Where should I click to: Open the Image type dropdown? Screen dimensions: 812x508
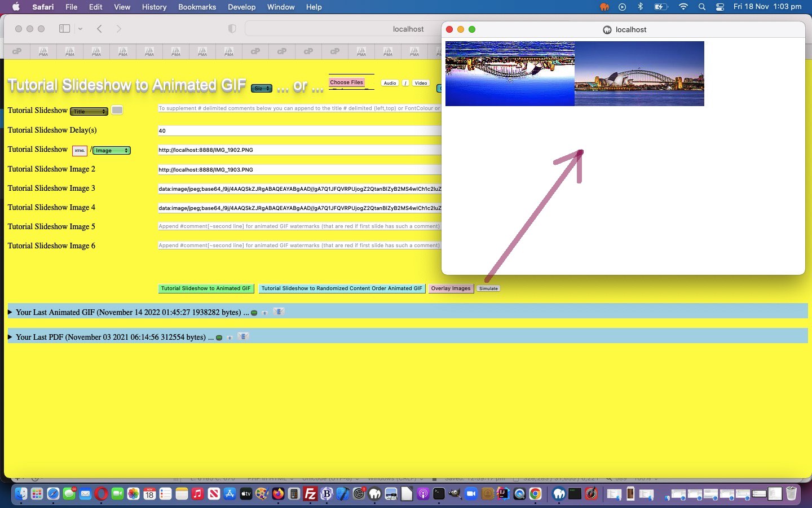[111, 150]
